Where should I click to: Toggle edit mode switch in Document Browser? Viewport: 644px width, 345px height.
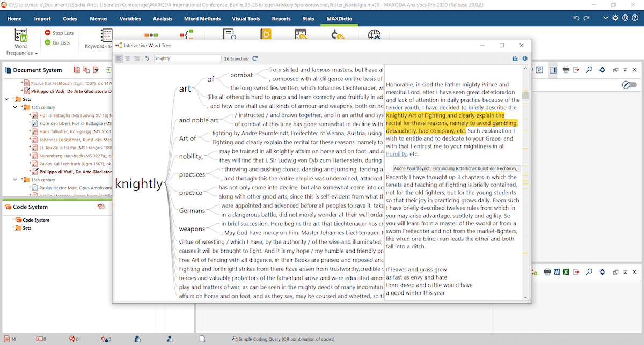[x=629, y=85]
